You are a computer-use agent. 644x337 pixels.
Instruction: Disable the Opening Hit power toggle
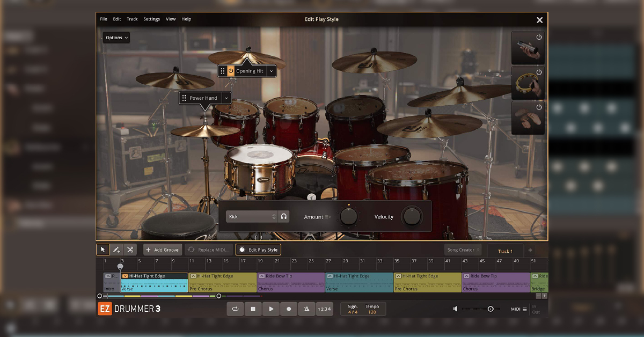click(231, 71)
